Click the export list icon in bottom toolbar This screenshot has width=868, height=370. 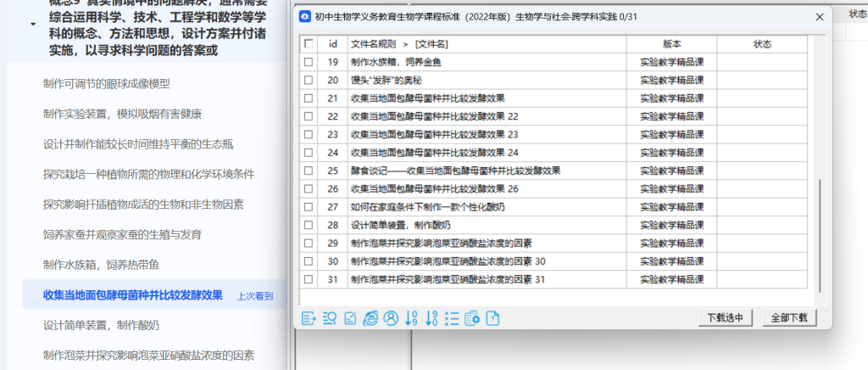coord(309,318)
